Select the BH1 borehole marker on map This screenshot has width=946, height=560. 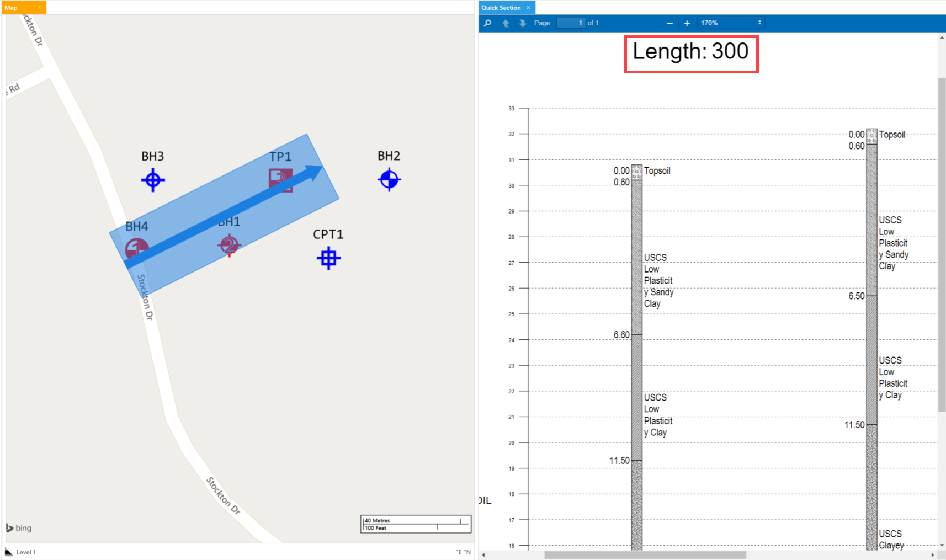coord(229,246)
